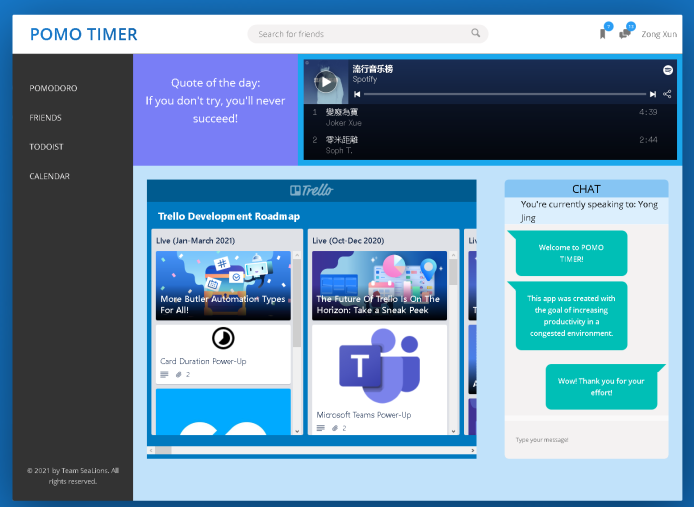The width and height of the screenshot is (694, 507).
Task: Click the attachment icon on Card Duration card
Action: [x=178, y=375]
